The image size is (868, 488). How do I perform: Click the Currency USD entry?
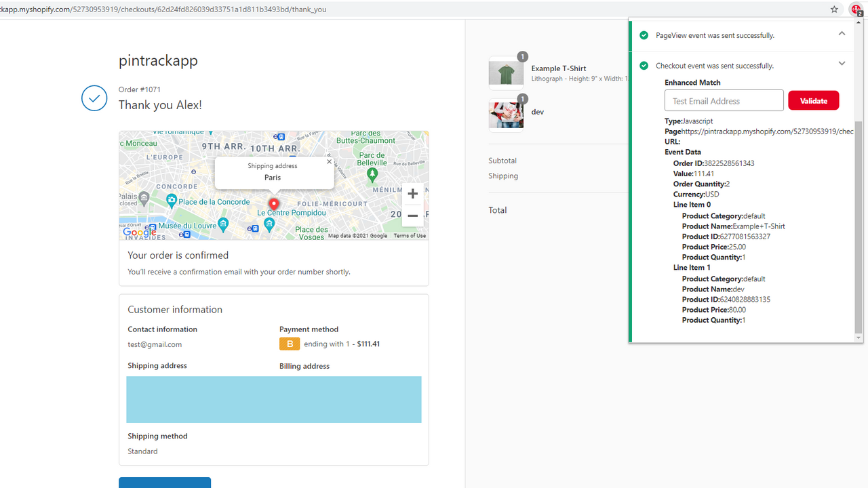pyautogui.click(x=696, y=195)
